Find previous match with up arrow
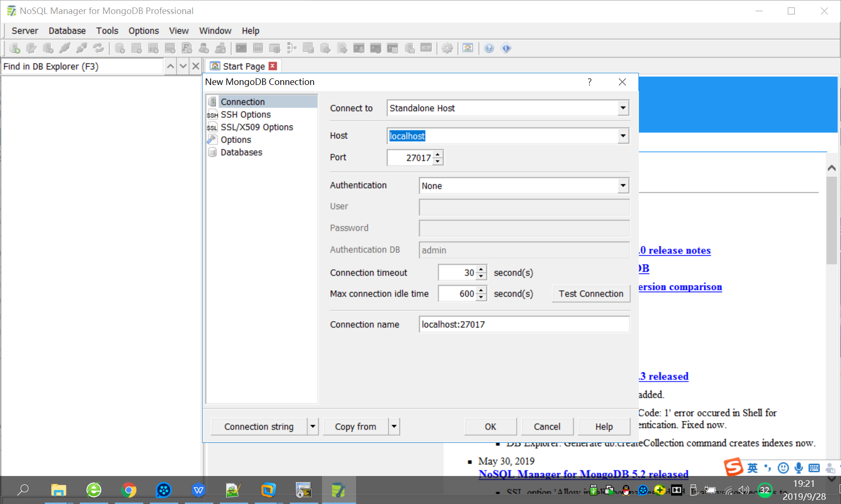This screenshot has height=504, width=841. click(171, 66)
